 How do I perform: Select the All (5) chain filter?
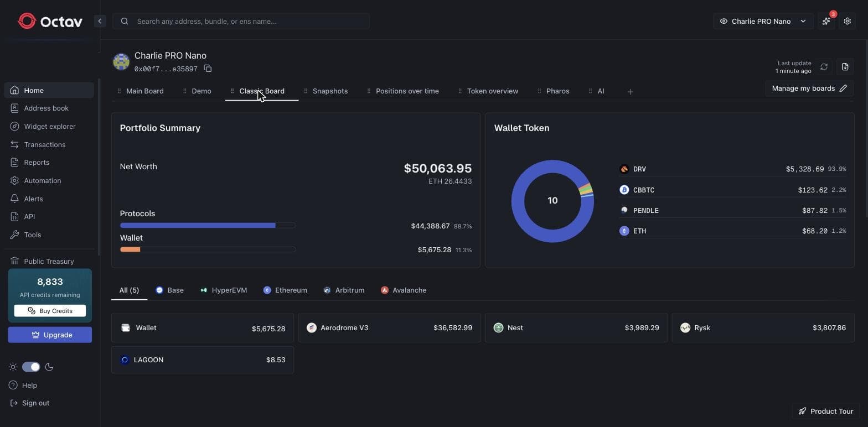click(129, 290)
